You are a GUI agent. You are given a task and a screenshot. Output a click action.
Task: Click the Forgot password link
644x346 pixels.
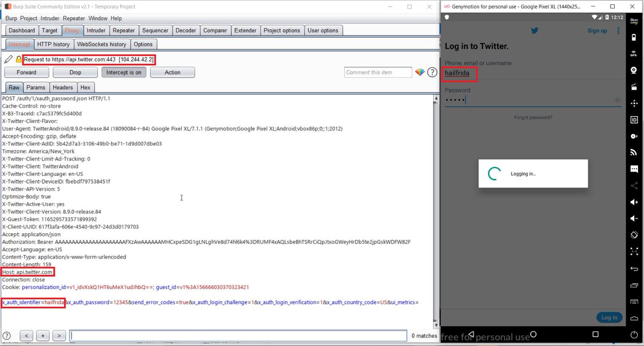click(533, 117)
